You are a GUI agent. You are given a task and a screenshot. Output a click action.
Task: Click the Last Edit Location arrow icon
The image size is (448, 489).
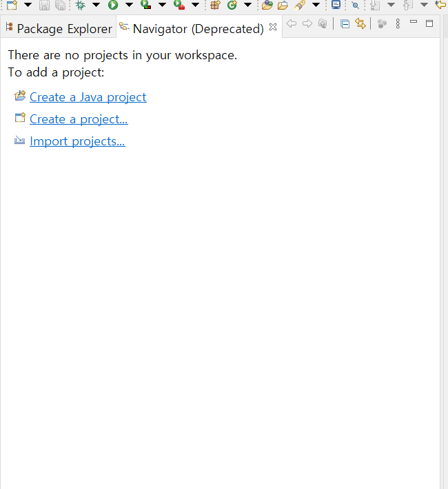[440, 5]
